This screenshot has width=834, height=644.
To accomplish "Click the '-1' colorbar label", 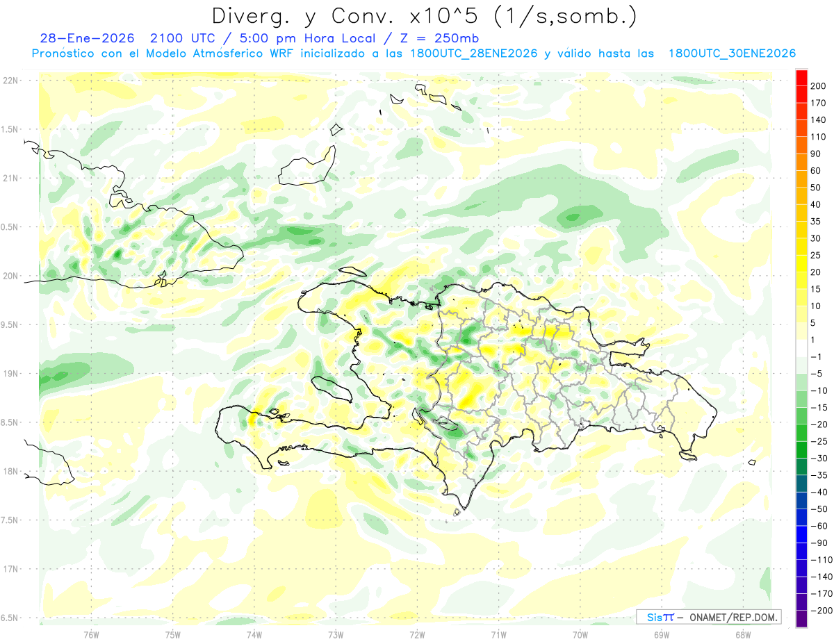I will pyautogui.click(x=817, y=357).
